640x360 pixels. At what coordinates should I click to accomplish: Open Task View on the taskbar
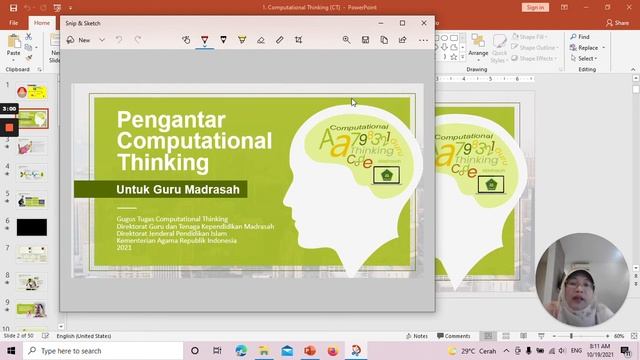(217, 351)
